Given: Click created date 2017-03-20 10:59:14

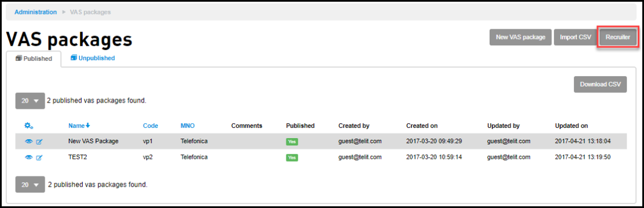Looking at the screenshot, I should point(434,157).
